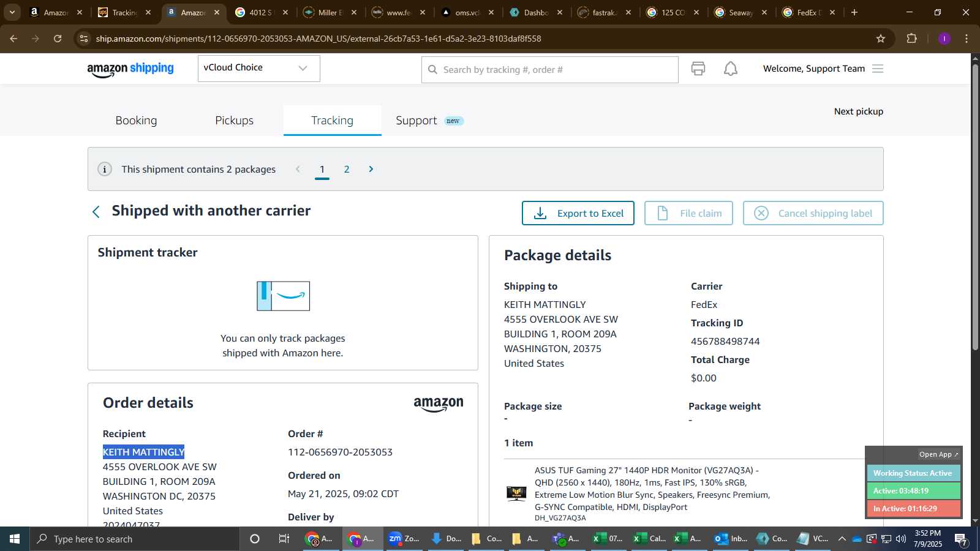The width and height of the screenshot is (980, 551).
Task: Click the May 21, 2025, 09:02 CDT date
Action: pyautogui.click(x=343, y=494)
